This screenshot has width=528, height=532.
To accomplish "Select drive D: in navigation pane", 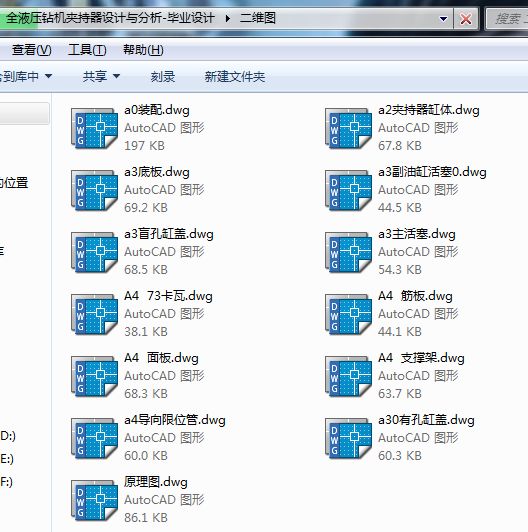I will click(x=8, y=436).
